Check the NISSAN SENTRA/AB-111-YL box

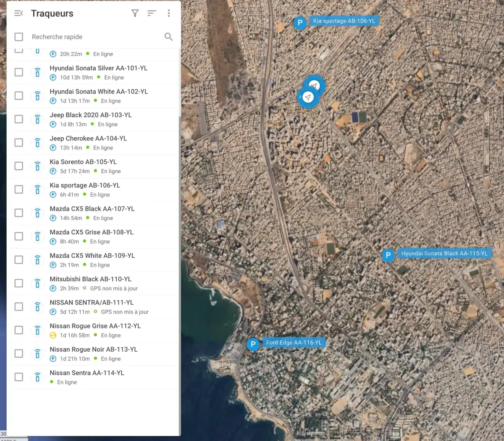(x=19, y=306)
